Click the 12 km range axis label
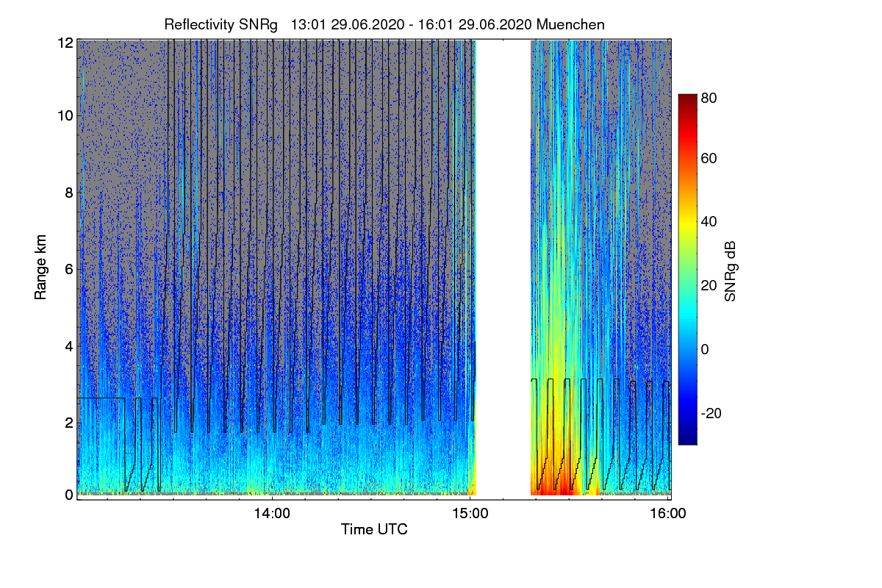The width and height of the screenshot is (882, 588). pyautogui.click(x=65, y=43)
